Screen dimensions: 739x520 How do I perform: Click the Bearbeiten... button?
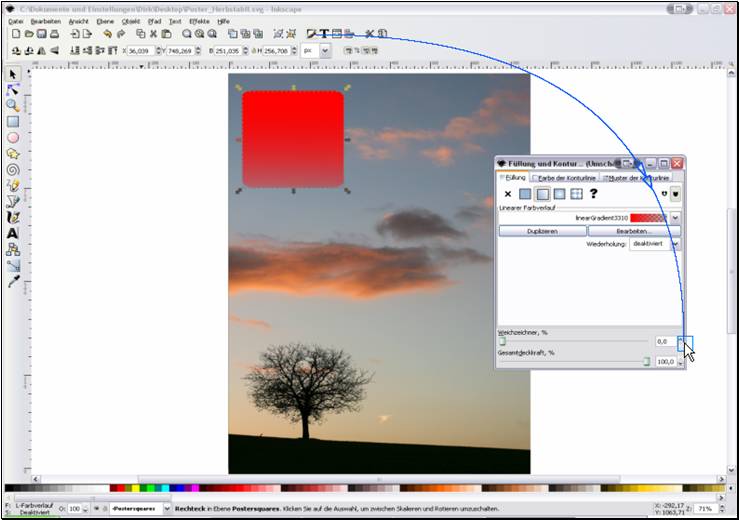tap(633, 231)
